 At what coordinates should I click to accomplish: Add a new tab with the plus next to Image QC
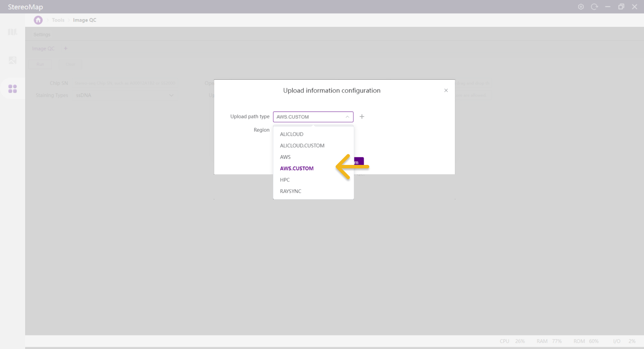pyautogui.click(x=66, y=49)
